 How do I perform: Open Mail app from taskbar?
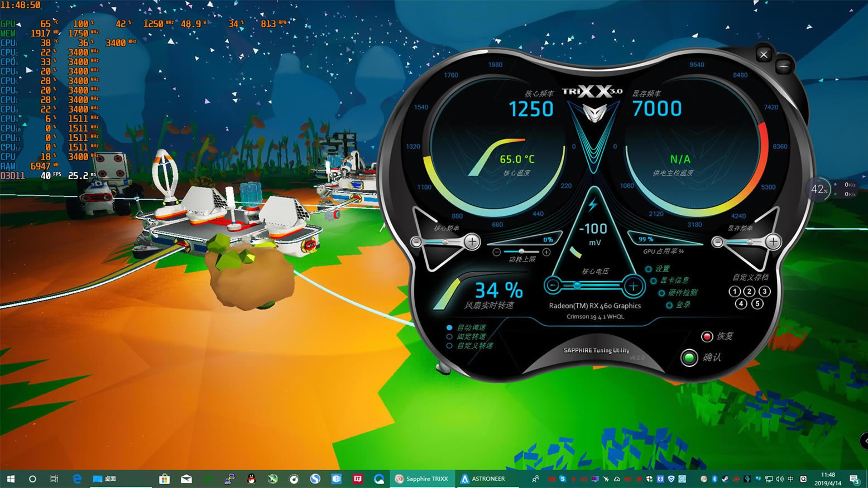pos(186,479)
